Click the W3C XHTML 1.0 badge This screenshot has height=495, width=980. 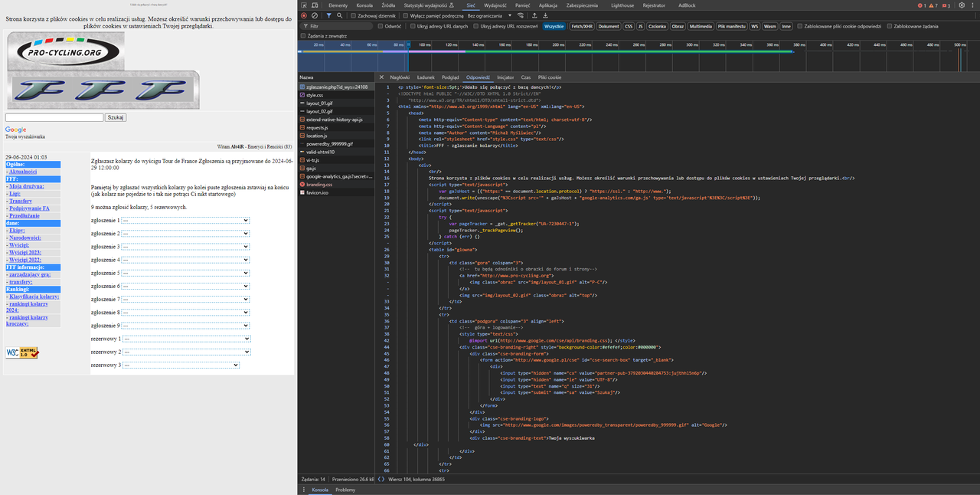click(22, 352)
